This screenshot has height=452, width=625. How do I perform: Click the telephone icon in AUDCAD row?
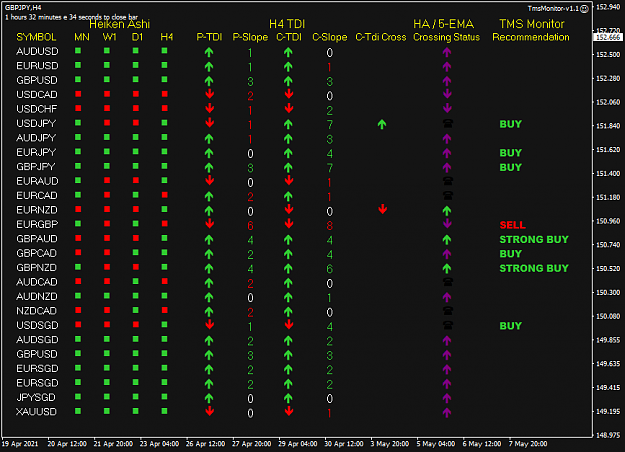pyautogui.click(x=448, y=282)
